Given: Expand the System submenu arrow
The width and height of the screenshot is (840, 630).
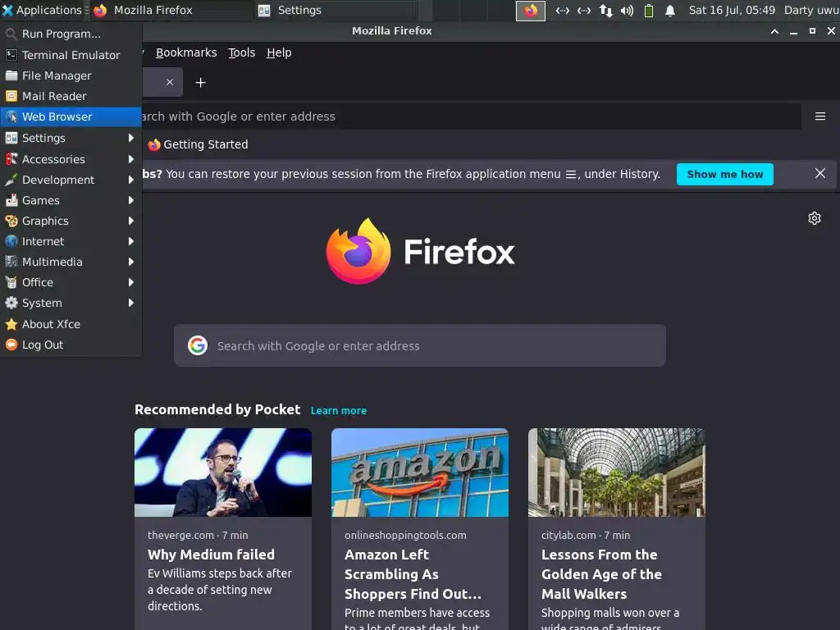Looking at the screenshot, I should click(130, 303).
